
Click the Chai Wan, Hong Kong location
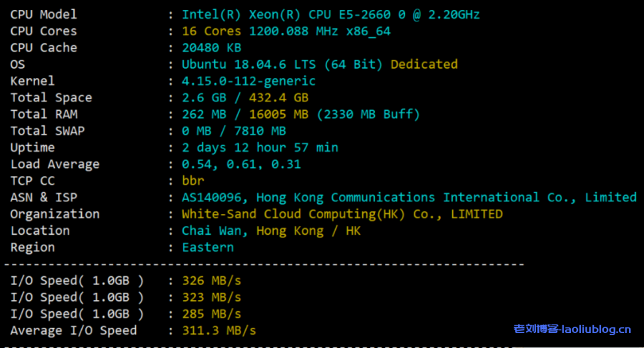click(271, 231)
